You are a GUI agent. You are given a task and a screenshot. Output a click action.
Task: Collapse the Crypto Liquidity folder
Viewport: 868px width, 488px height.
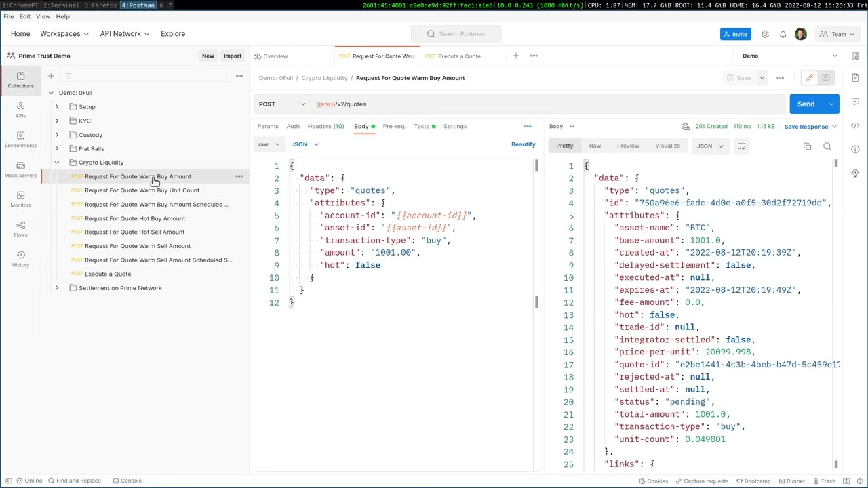tap(57, 163)
